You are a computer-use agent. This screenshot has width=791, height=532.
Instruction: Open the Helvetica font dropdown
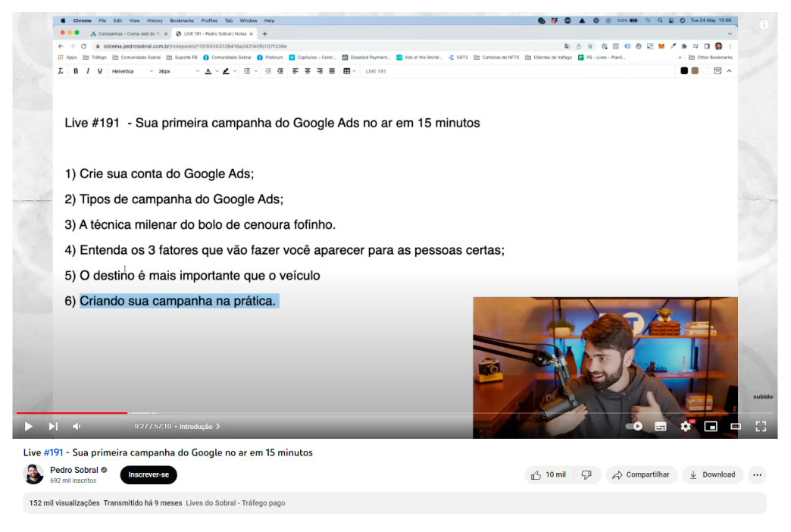click(132, 71)
